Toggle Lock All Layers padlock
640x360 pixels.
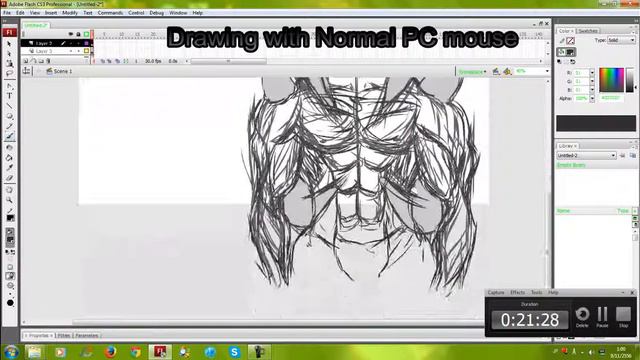click(78, 34)
